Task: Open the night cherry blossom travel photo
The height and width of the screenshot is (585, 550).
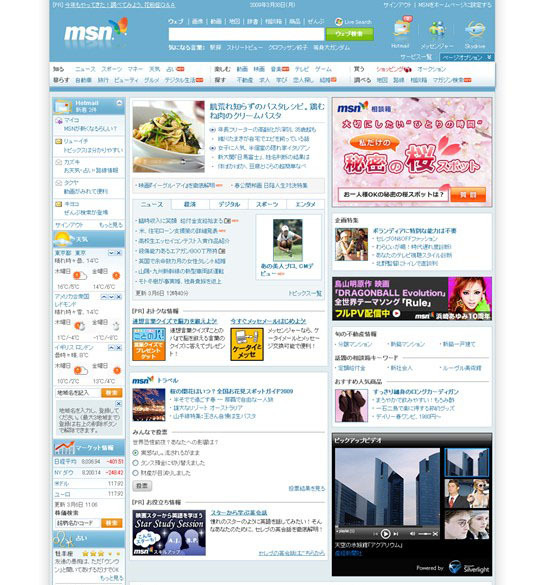Action: [x=149, y=405]
